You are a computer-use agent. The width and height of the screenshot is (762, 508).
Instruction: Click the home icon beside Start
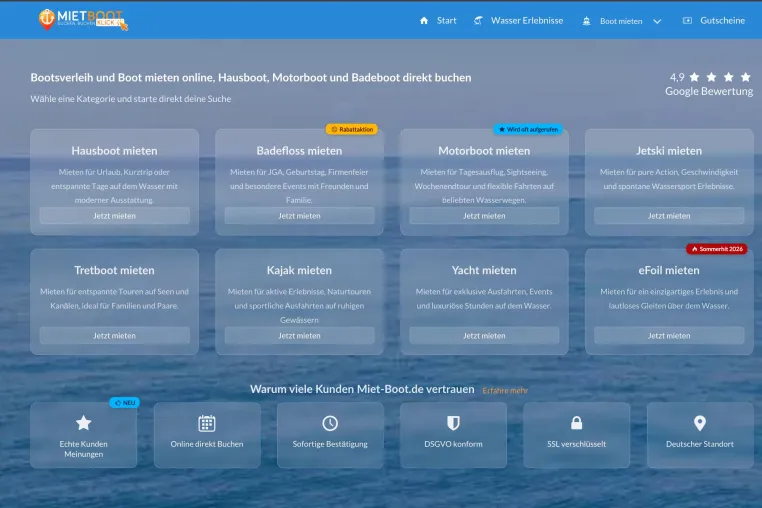pos(424,20)
